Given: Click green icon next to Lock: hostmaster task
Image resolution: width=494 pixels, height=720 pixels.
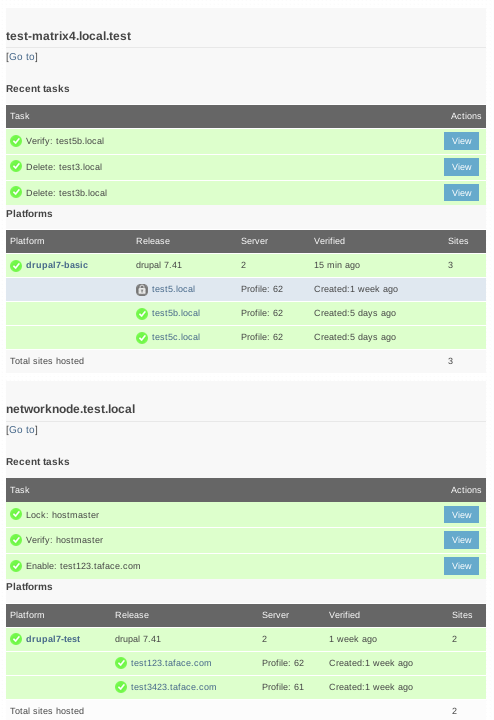Looking at the screenshot, I should coord(16,514).
